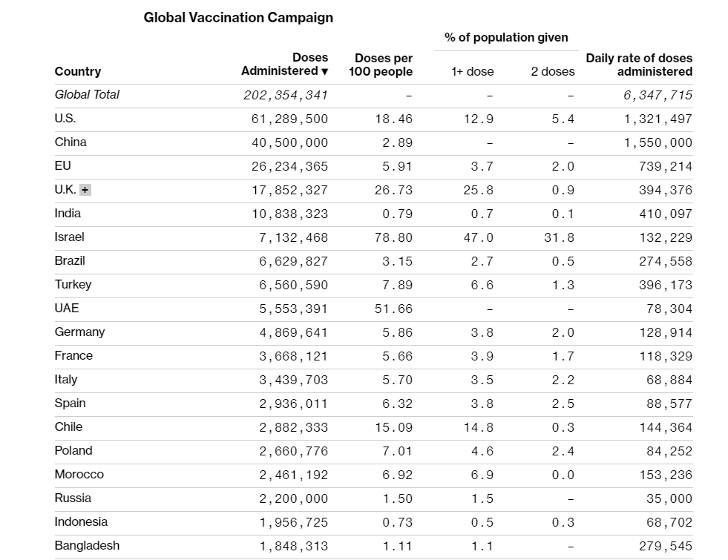Click the U.S. country name
This screenshot has width=728, height=560.
(65, 119)
